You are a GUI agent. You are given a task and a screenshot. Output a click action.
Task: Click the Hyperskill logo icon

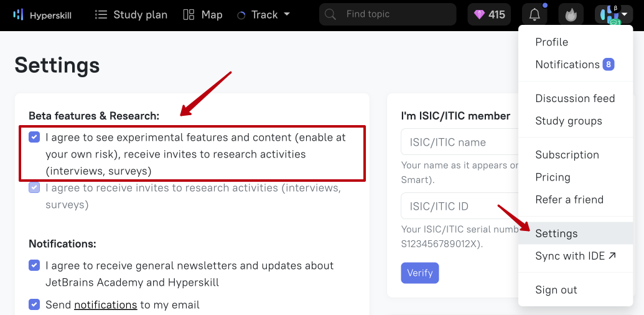click(18, 15)
